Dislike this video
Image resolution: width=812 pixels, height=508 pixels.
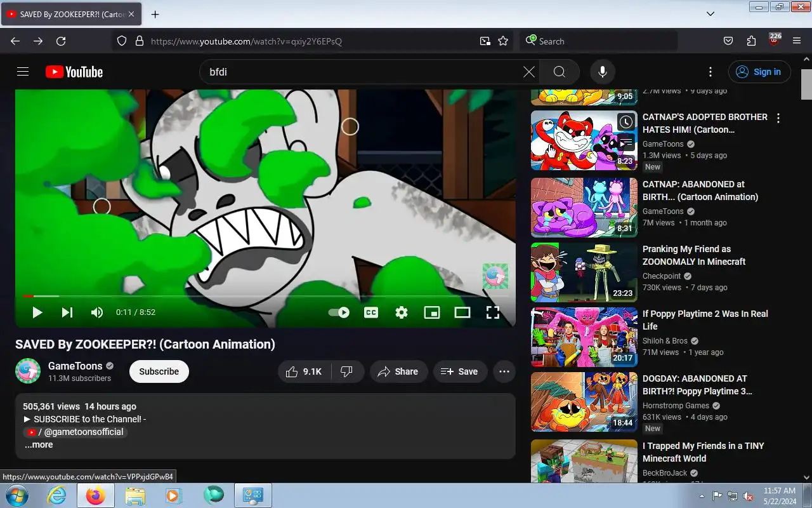point(347,371)
